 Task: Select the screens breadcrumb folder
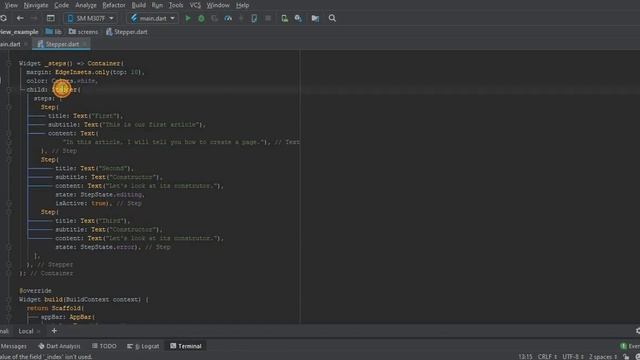coord(84,32)
